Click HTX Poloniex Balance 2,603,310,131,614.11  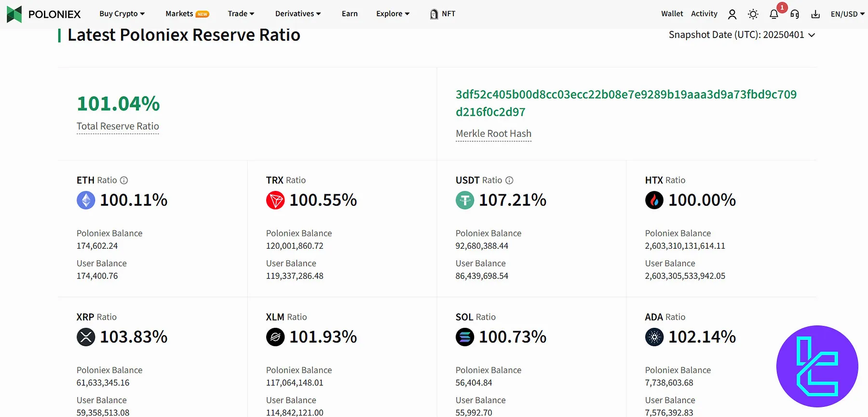(685, 246)
